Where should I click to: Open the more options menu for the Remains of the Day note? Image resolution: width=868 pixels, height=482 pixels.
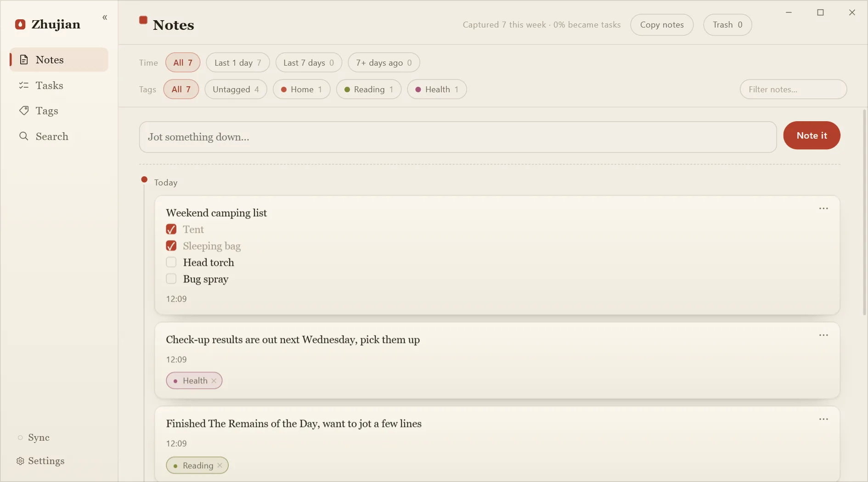tap(823, 419)
